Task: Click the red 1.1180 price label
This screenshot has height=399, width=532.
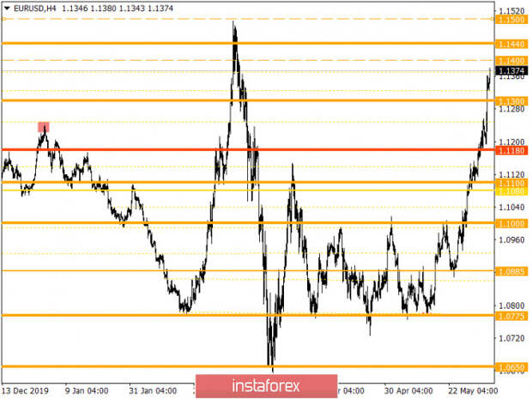Action: pyautogui.click(x=511, y=150)
